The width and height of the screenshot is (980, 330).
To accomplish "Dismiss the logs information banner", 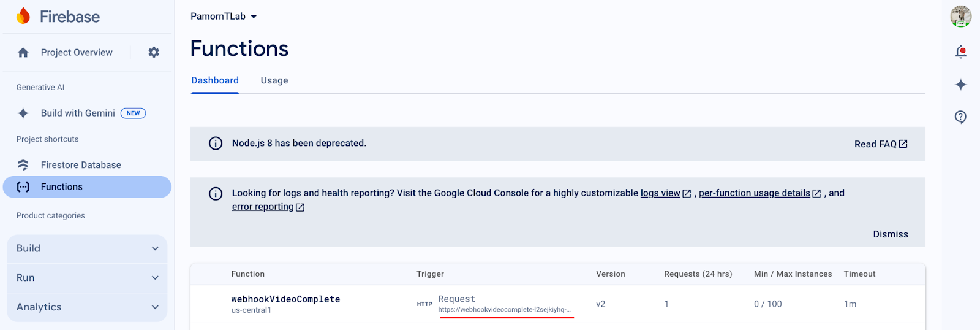I will point(891,234).
